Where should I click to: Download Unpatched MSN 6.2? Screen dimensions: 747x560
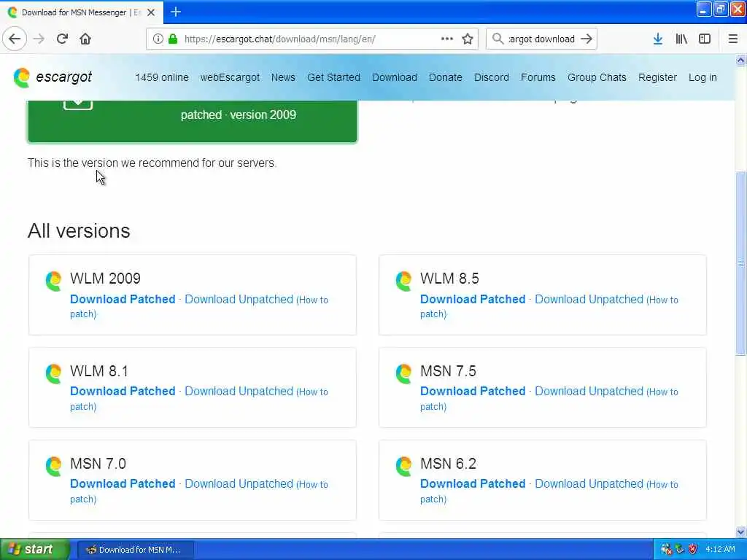(x=589, y=484)
